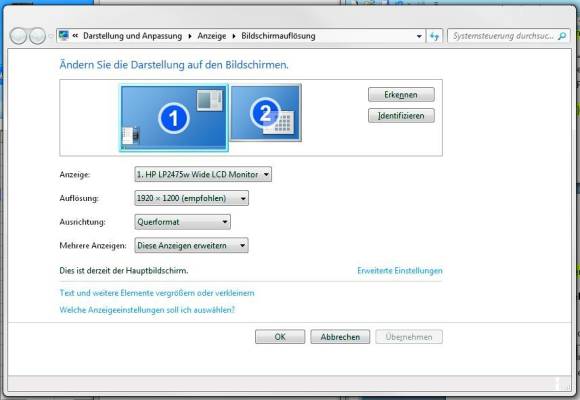Click the refresh icon beside address bar
This screenshot has height=400, width=580.
click(x=434, y=36)
